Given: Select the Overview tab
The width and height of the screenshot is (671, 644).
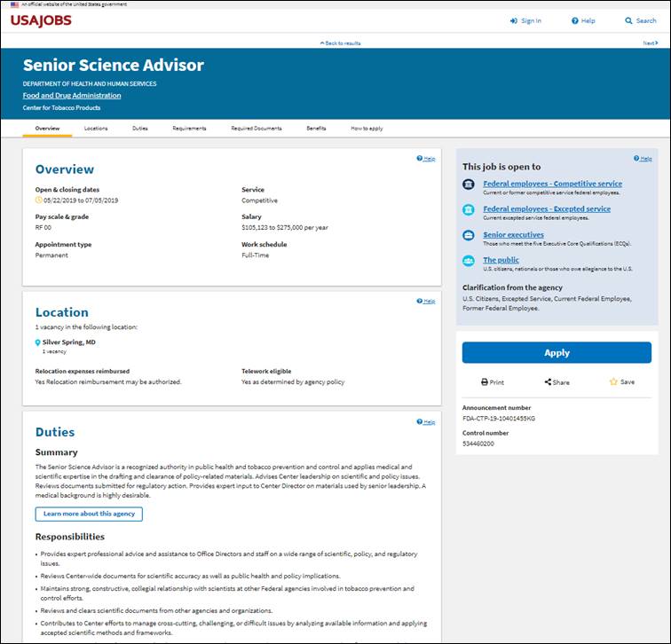Looking at the screenshot, I should click(48, 129).
